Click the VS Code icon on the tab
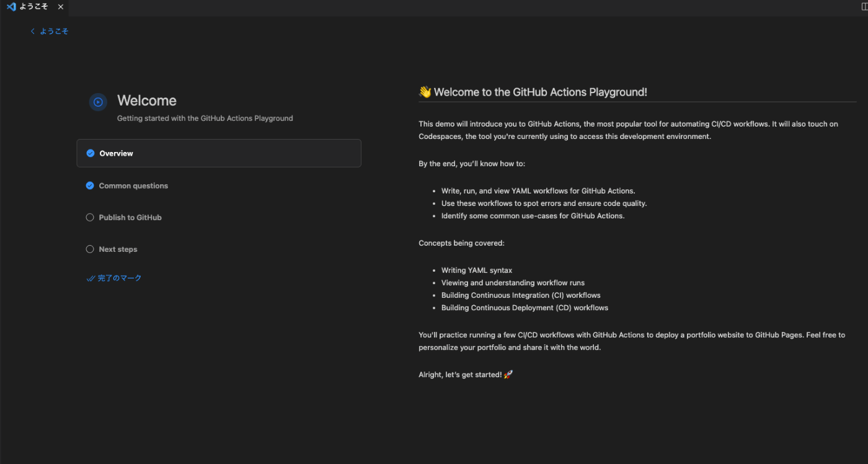Image resolution: width=868 pixels, height=464 pixels. pyautogui.click(x=11, y=7)
